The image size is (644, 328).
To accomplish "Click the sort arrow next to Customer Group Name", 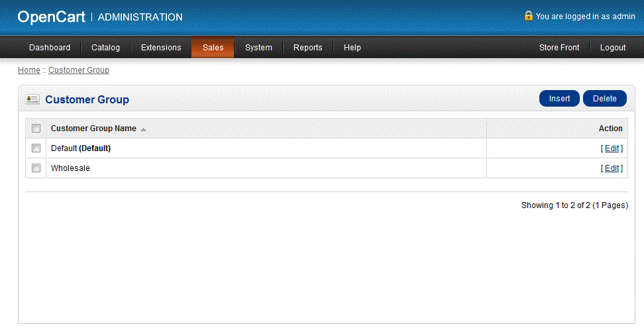I will pos(143,129).
